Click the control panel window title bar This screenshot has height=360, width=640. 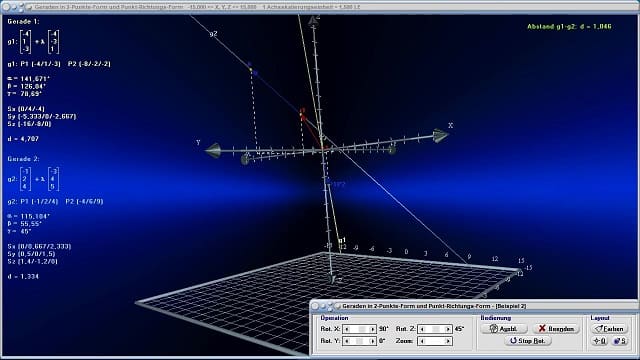tap(473, 306)
